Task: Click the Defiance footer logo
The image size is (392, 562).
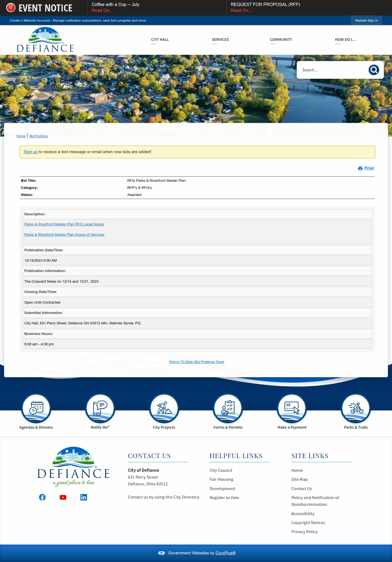Action: 73,467
